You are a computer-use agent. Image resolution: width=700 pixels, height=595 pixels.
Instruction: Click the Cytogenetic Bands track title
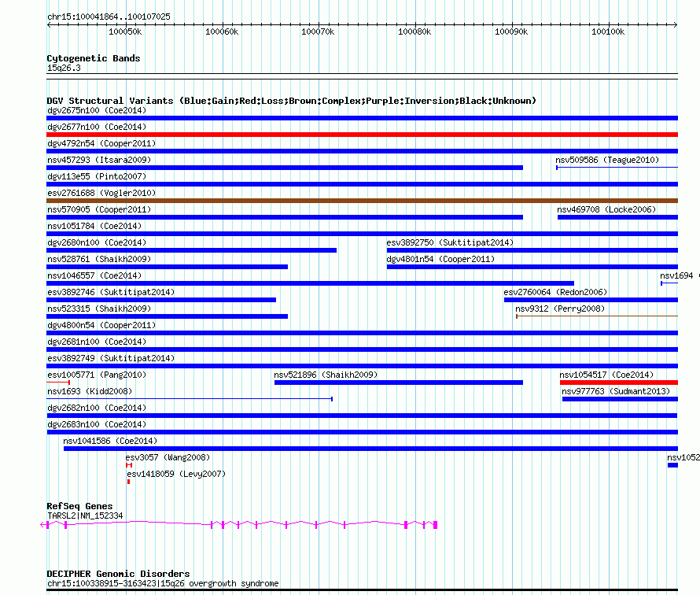[x=94, y=58]
